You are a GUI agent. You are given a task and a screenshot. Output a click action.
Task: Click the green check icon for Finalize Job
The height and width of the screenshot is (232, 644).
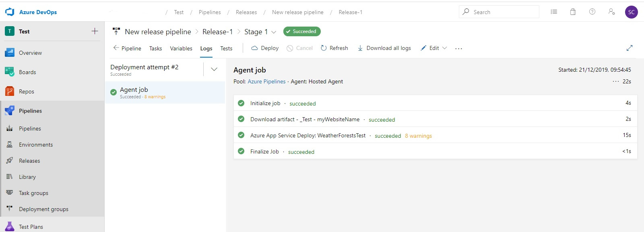[x=241, y=151]
